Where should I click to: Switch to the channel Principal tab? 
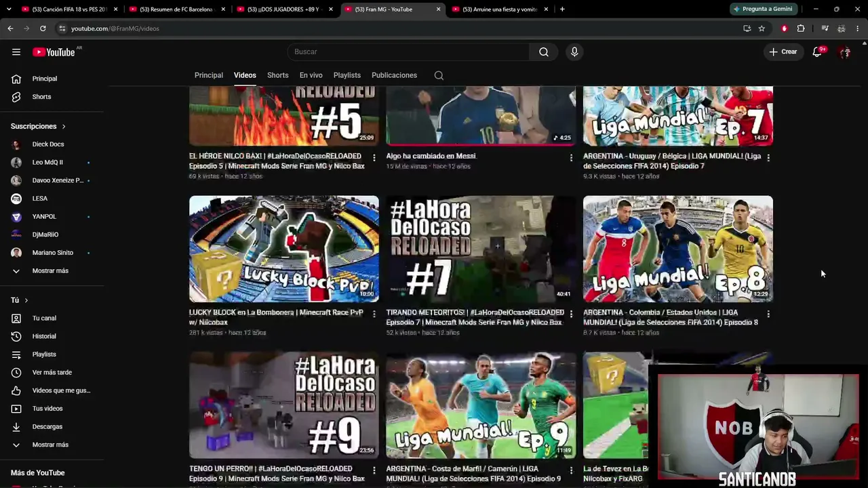tap(209, 75)
